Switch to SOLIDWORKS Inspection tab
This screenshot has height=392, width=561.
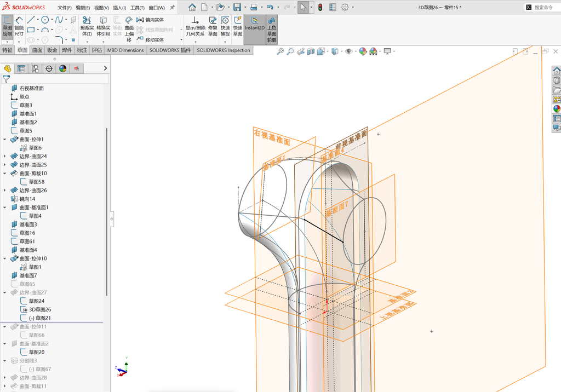[x=224, y=50]
